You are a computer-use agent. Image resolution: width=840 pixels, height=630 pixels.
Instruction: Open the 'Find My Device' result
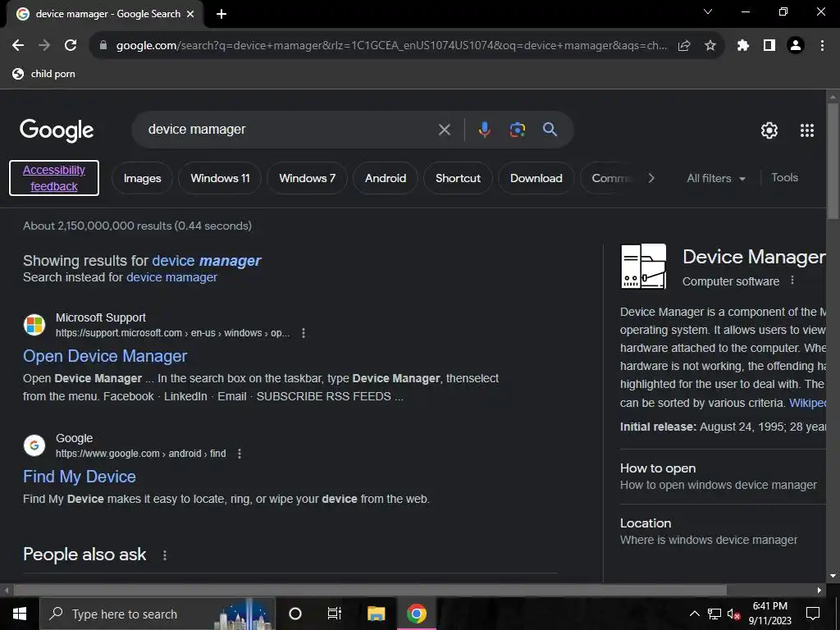coord(80,477)
